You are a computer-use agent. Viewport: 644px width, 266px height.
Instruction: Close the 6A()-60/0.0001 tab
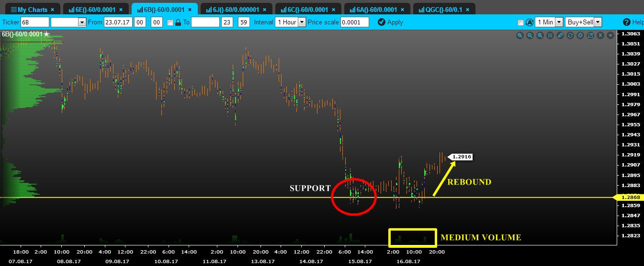[x=403, y=10]
